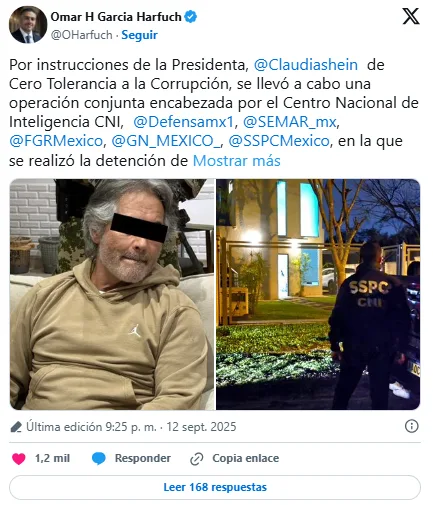
Task: Click the blue verified badge
Action: [x=190, y=16]
